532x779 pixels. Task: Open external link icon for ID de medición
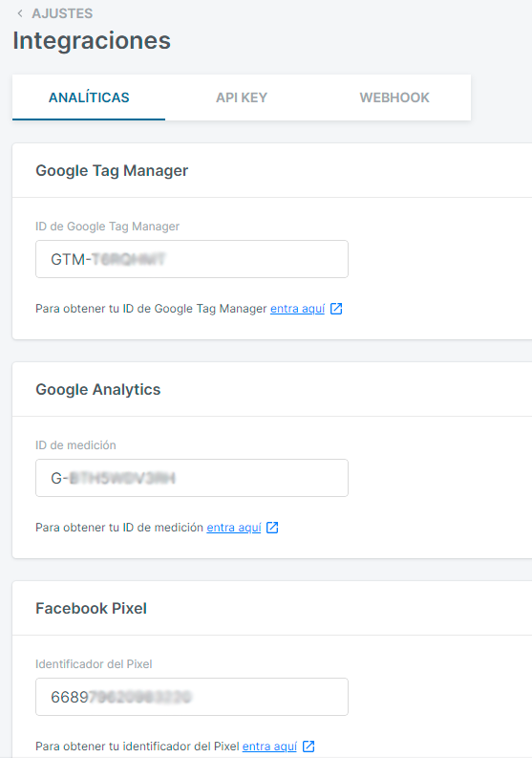(x=272, y=527)
